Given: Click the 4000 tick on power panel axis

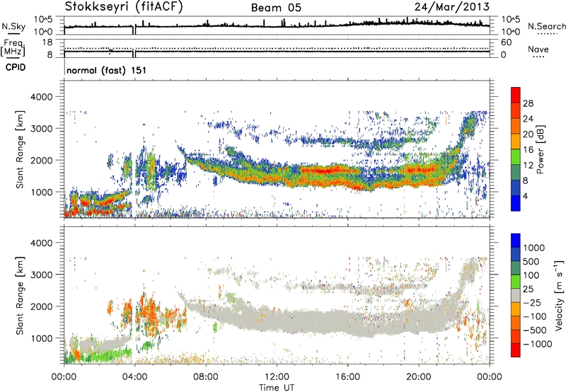Looking at the screenshot, I should [42, 97].
